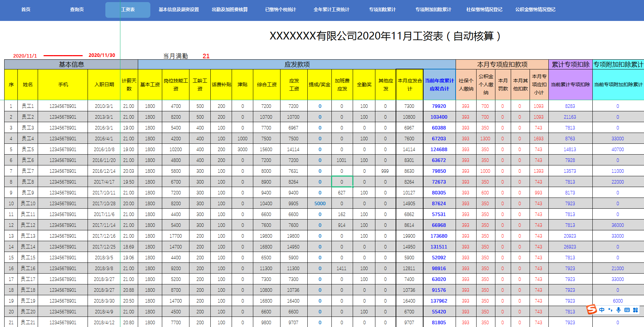Image resolution: width=644 pixels, height=327 pixels.
Task: Click the 应发款项 group header
Action: click(x=297, y=65)
